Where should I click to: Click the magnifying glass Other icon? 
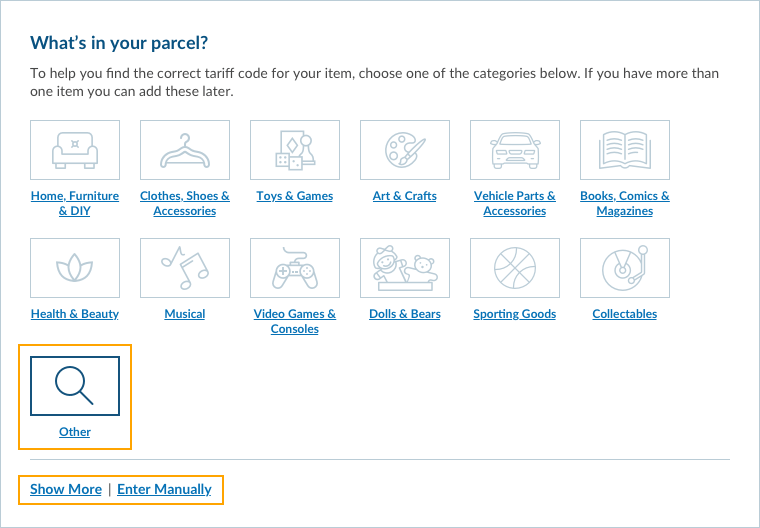[x=75, y=386]
